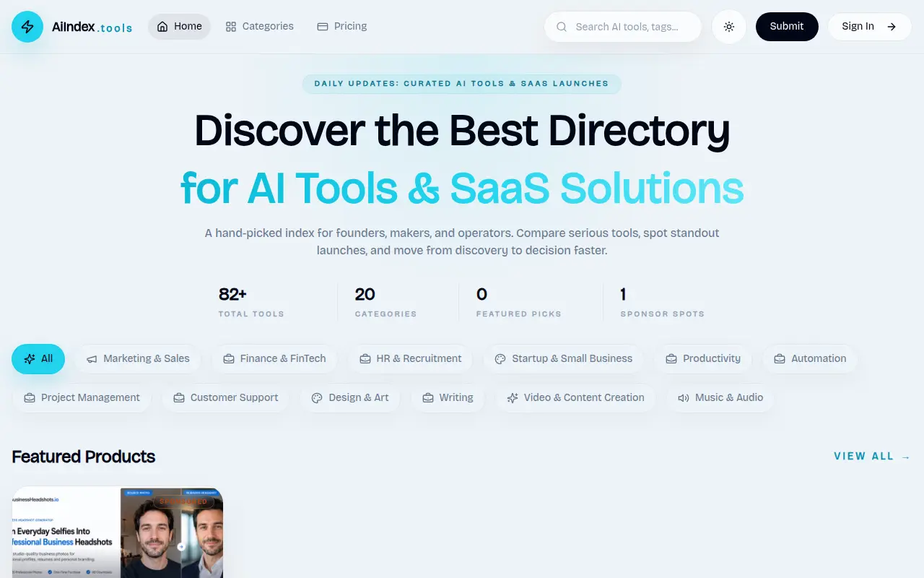Screen dimensions: 924x578
Task: Open the sponsored BusinessHeadshots product thumbnail
Action: pos(117,532)
